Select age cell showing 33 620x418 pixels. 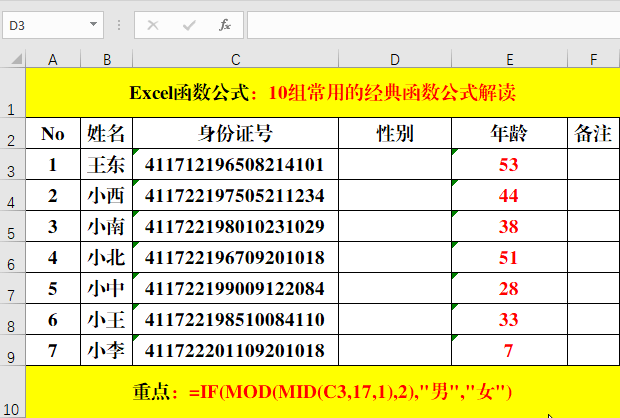[510, 319]
